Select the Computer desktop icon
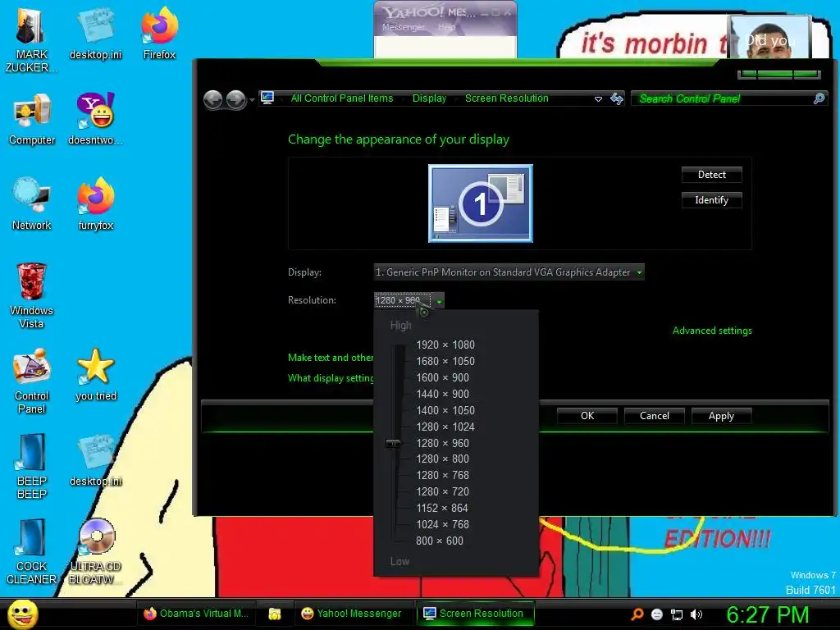 (x=32, y=119)
